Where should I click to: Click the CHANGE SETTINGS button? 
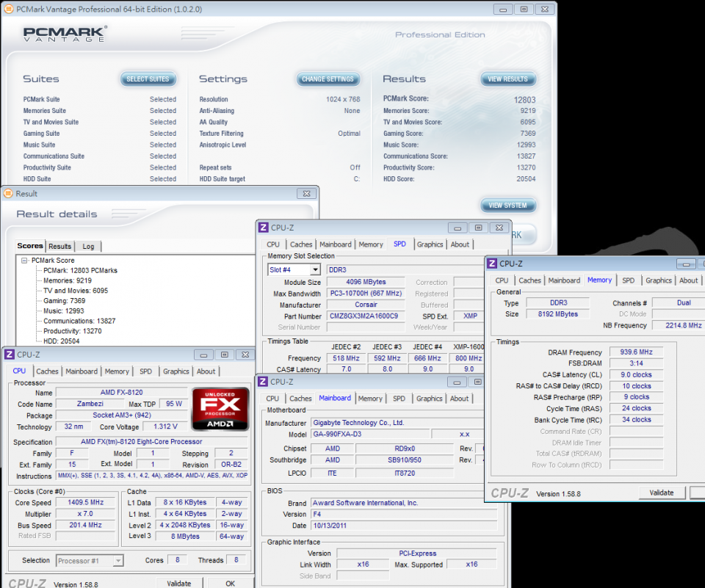pyautogui.click(x=328, y=79)
